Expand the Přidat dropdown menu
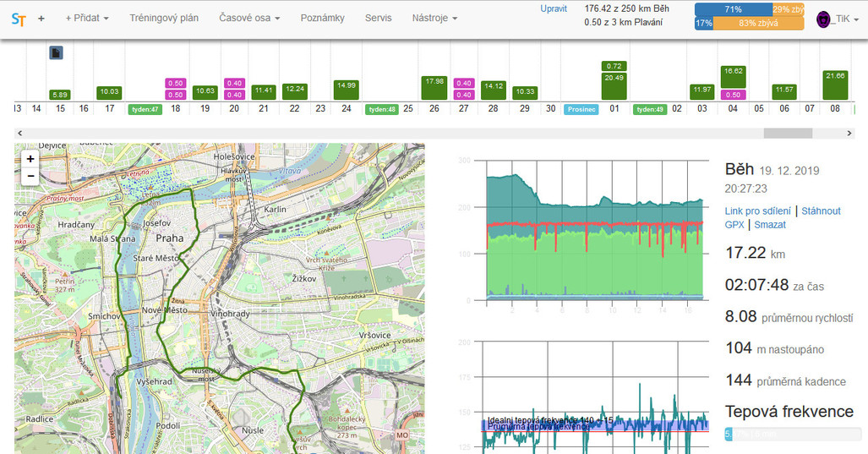This screenshot has width=868, height=454. tap(87, 18)
